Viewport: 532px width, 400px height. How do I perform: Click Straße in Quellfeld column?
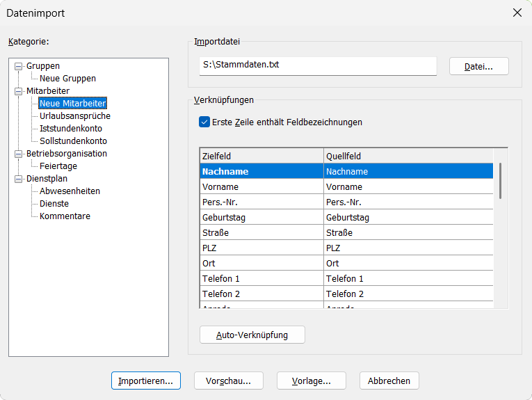click(x=408, y=232)
